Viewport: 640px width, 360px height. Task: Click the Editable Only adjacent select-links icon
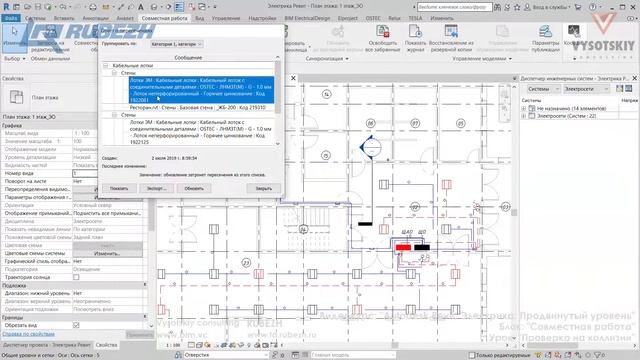(539, 355)
